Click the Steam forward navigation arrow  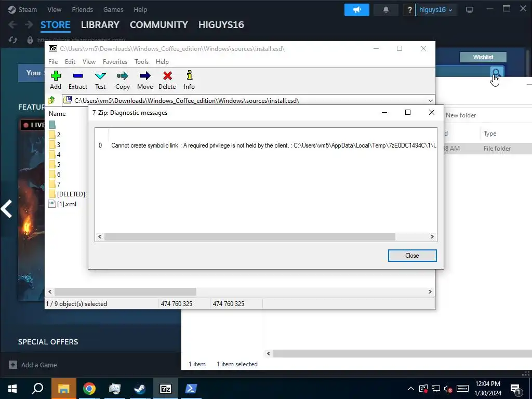(x=29, y=24)
